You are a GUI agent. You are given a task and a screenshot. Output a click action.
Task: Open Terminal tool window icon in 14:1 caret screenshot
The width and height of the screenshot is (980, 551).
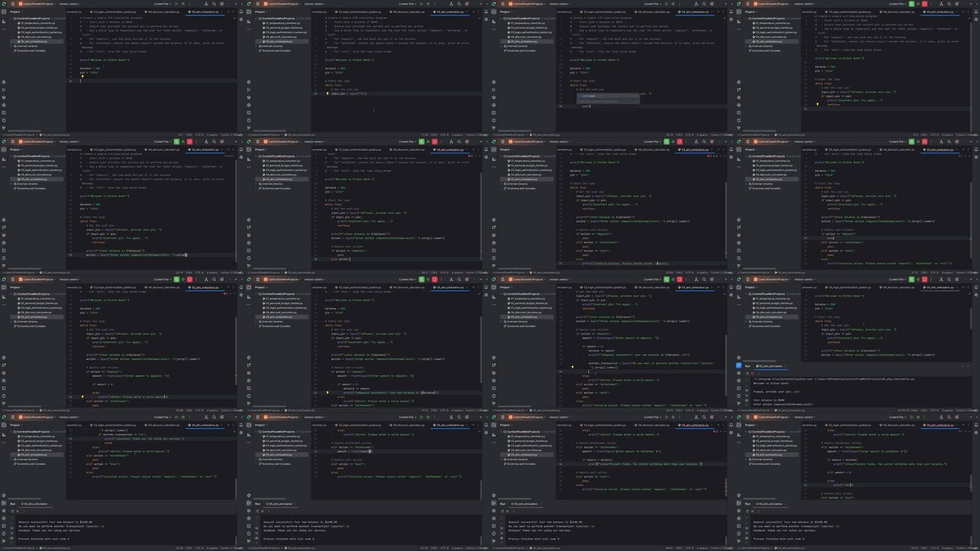click(x=4, y=113)
